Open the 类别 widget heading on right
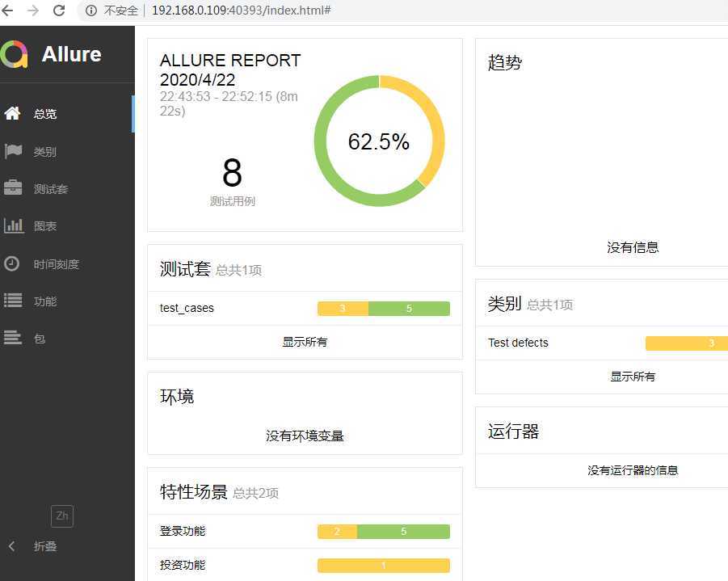Viewport: 728px width, 581px height. (x=505, y=304)
